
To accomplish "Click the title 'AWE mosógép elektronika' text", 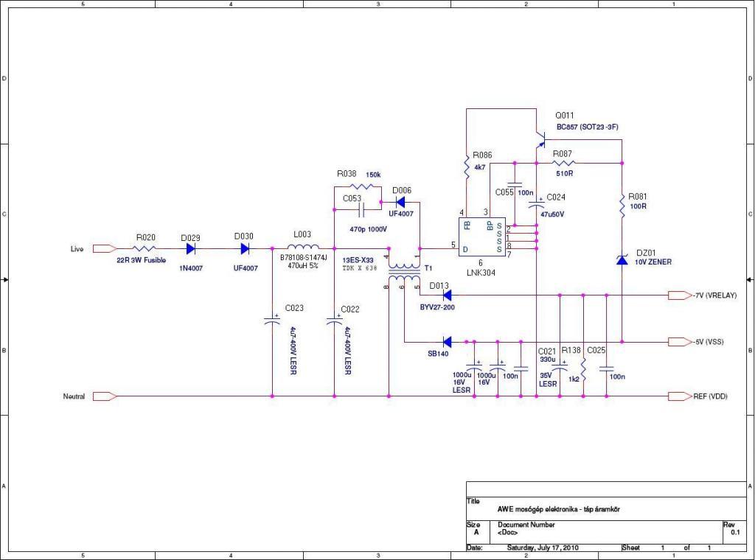I will [x=537, y=509].
